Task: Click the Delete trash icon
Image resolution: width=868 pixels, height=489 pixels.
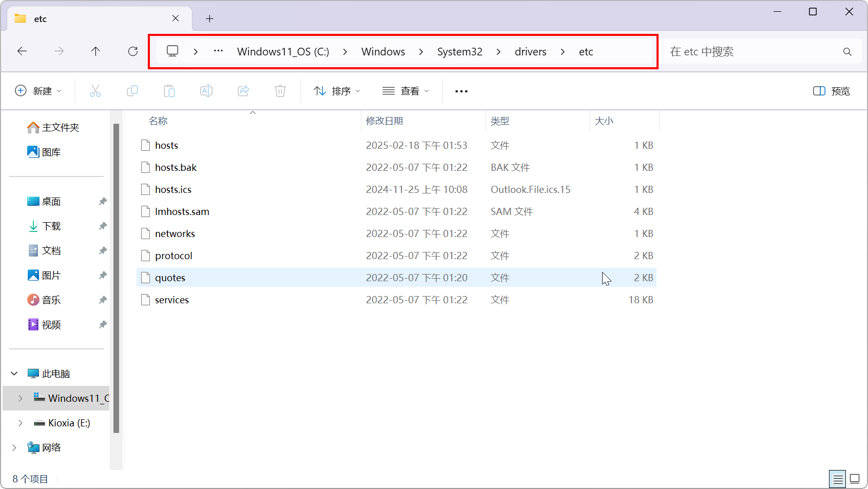Action: (280, 91)
